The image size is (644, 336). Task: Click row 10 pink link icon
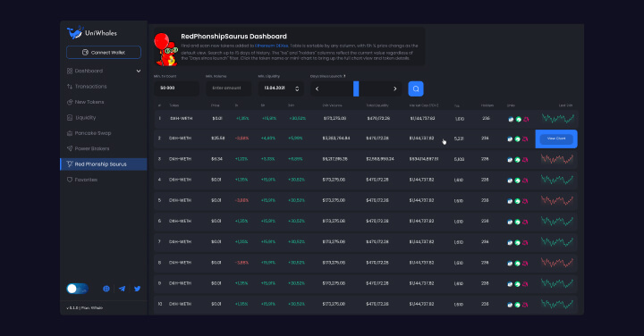tap(525, 305)
